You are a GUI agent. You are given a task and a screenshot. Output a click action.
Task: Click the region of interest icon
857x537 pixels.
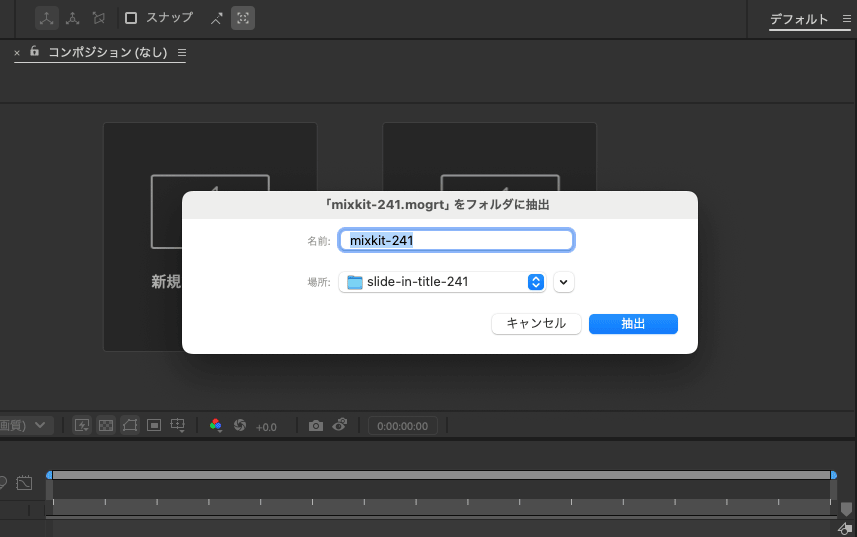tap(154, 425)
